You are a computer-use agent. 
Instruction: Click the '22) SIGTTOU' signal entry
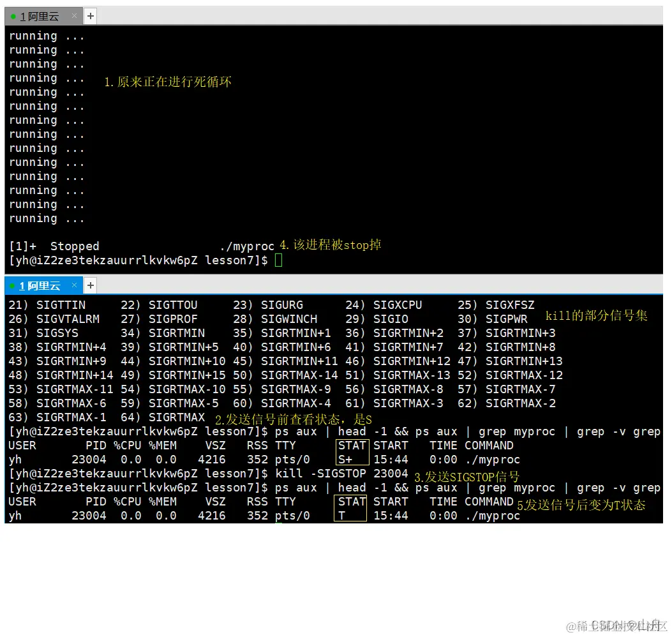(159, 305)
